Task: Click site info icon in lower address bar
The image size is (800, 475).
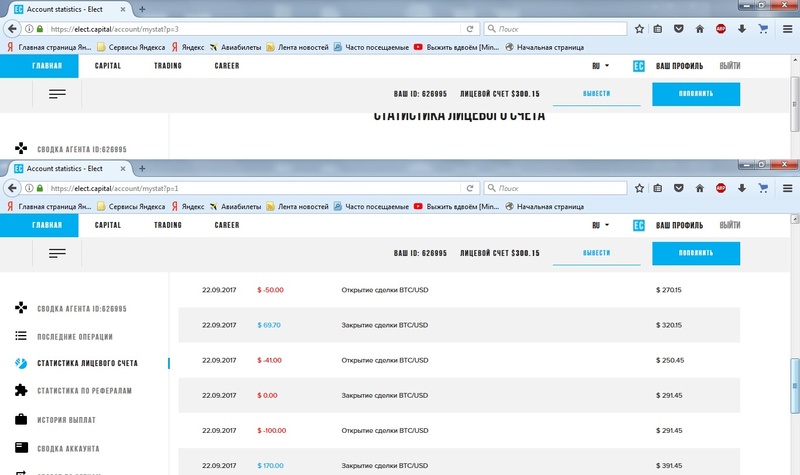Action: click(x=29, y=188)
